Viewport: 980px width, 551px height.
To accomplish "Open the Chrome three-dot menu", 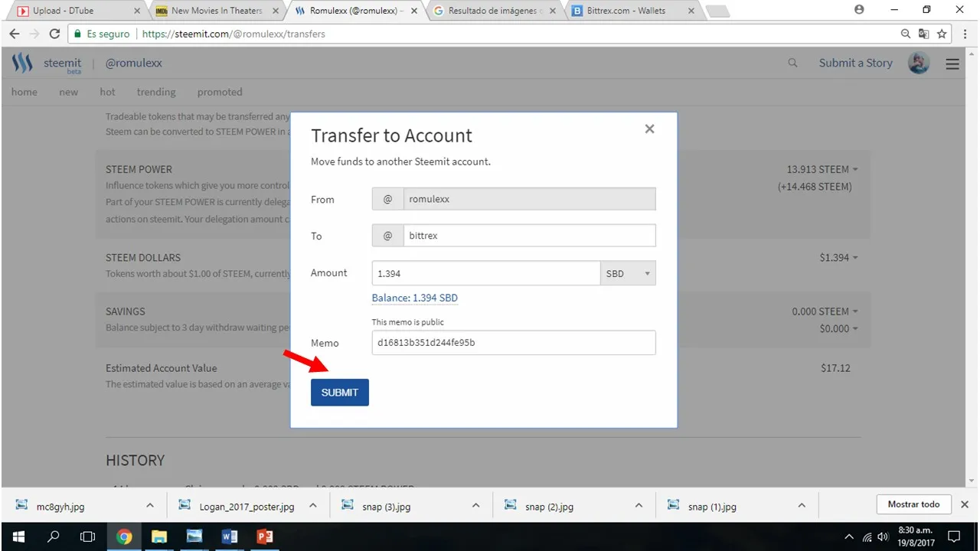I will pyautogui.click(x=964, y=34).
